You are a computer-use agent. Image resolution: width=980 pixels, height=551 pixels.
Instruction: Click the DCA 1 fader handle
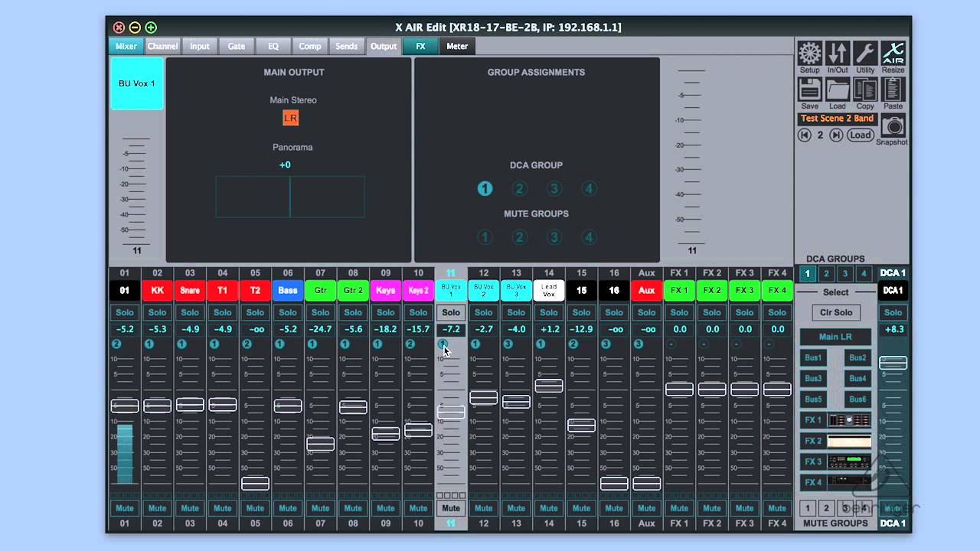pyautogui.click(x=893, y=363)
